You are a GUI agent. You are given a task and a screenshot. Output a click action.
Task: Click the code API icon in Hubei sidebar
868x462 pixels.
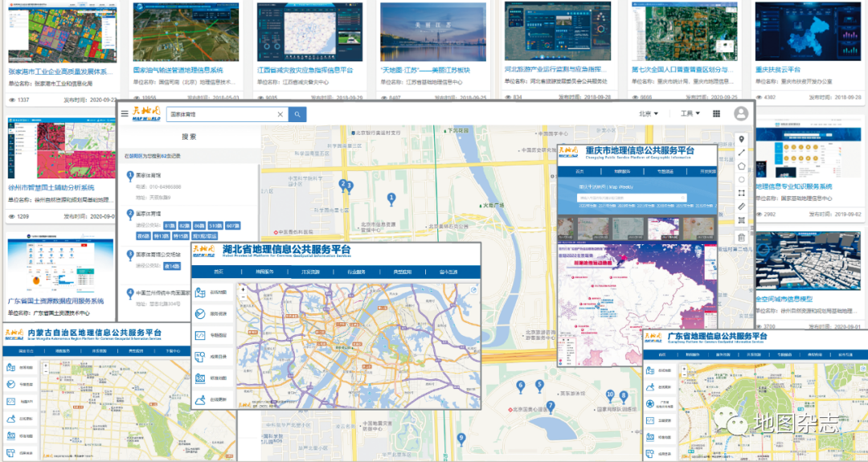pos(200,335)
